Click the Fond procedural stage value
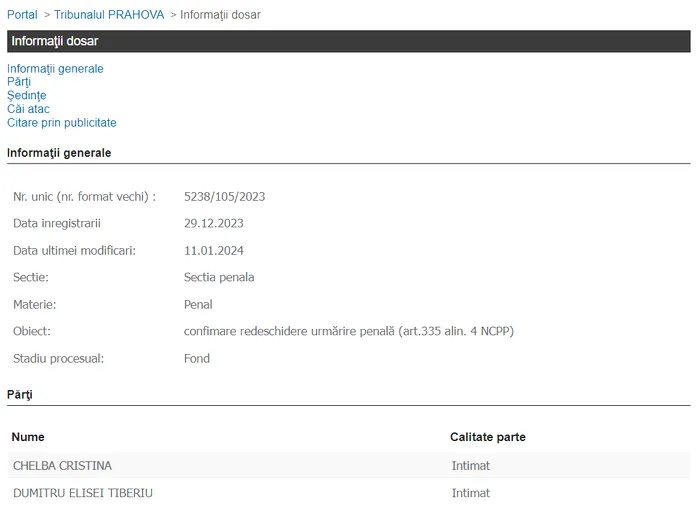Screen dimensions: 700x508 click(x=197, y=358)
